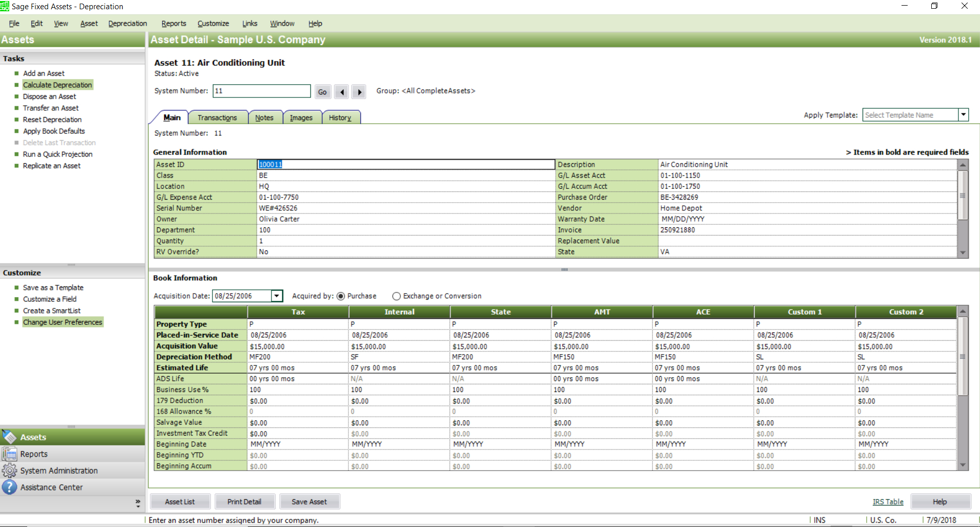This screenshot has width=980, height=527.
Task: Click the Go button
Action: click(x=322, y=92)
